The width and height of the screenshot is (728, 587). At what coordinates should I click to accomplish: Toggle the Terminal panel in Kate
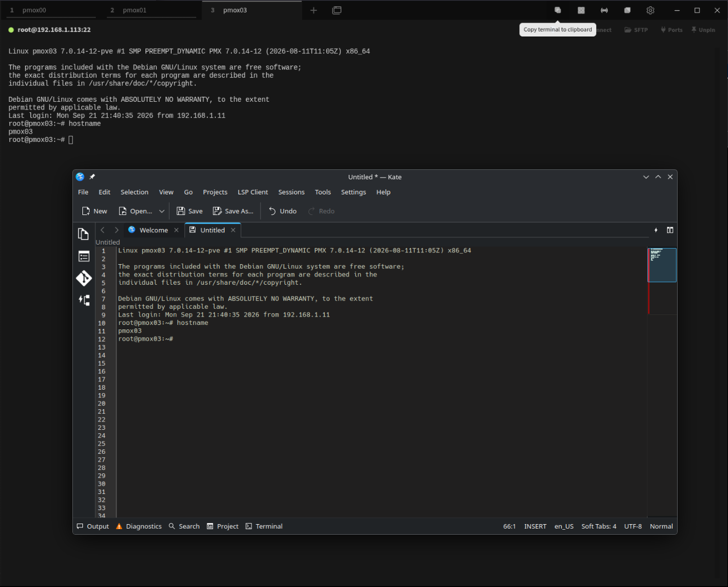click(264, 526)
